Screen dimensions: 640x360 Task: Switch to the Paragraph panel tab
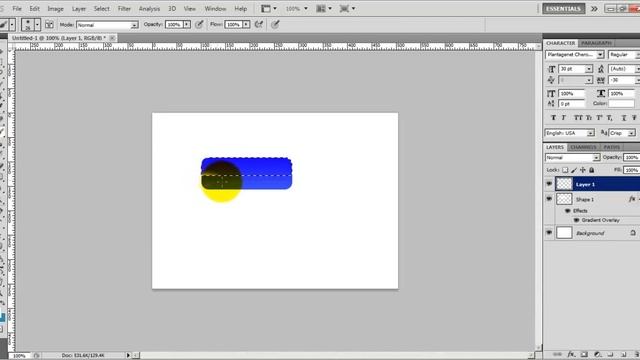tap(596, 43)
